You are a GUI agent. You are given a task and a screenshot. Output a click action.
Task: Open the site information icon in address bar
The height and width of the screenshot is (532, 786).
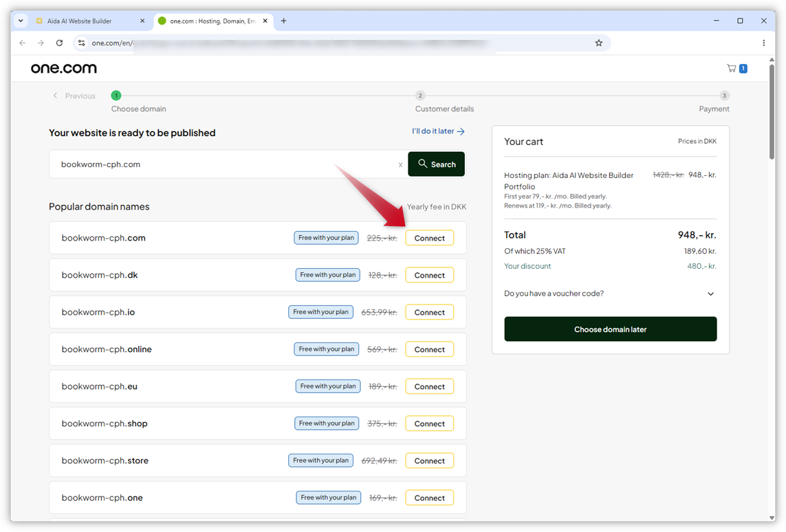pos(82,43)
